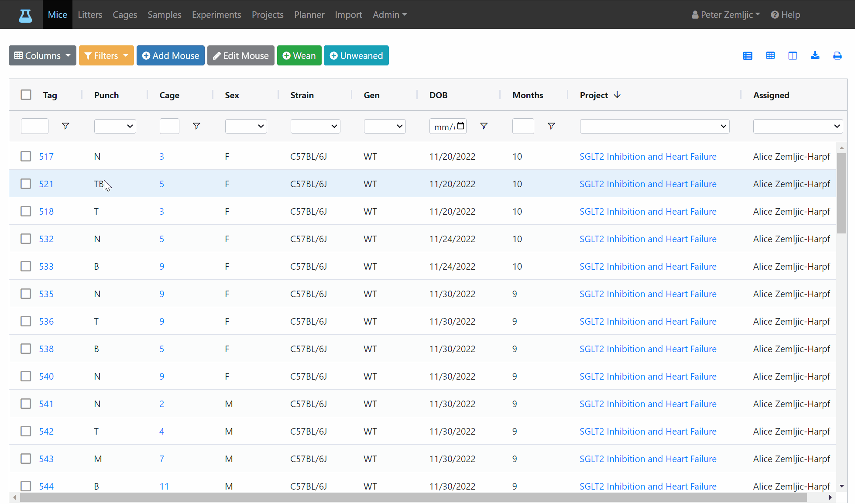Click the Project sort arrow
The image size is (855, 504).
617,95
